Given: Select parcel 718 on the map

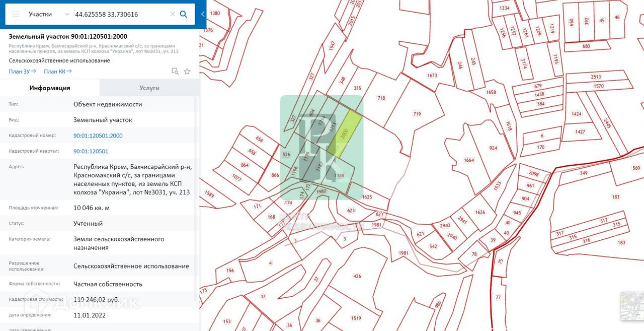Looking at the screenshot, I should [x=381, y=98].
